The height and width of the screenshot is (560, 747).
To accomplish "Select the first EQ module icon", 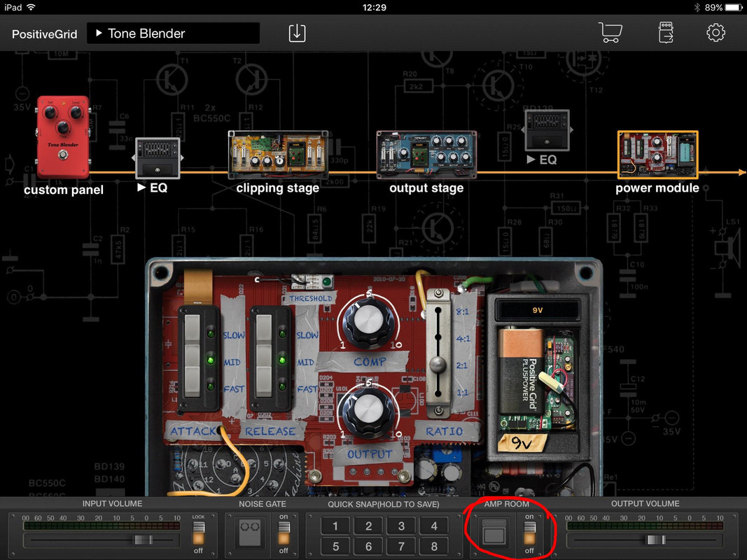I will [x=158, y=158].
